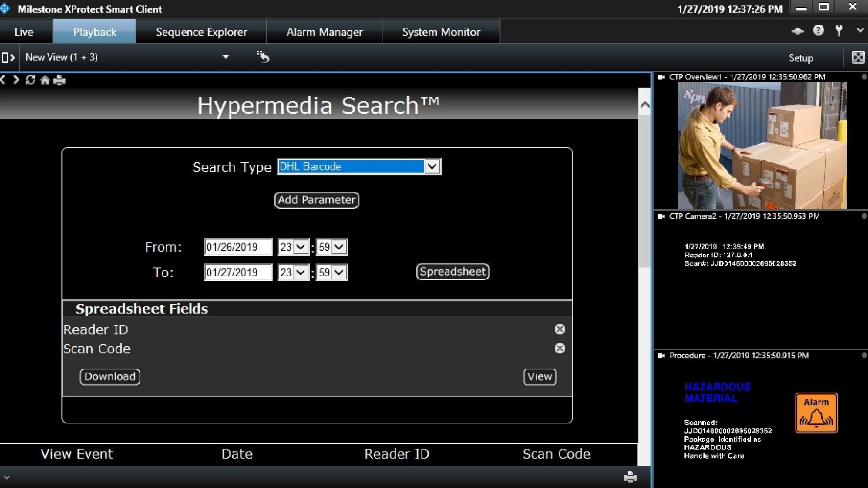Viewport: 868px width, 488px height.
Task: Print page using browser toolbar printer icon
Action: (59, 80)
